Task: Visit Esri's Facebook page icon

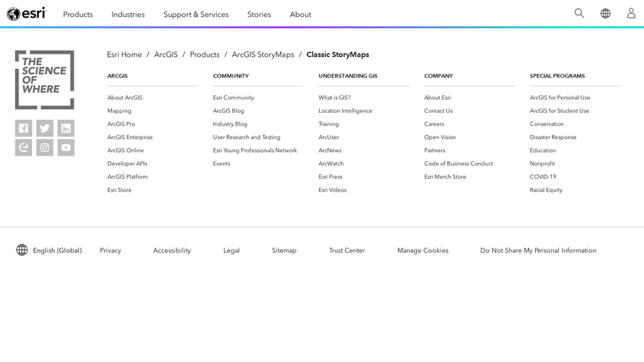Action: [24, 128]
